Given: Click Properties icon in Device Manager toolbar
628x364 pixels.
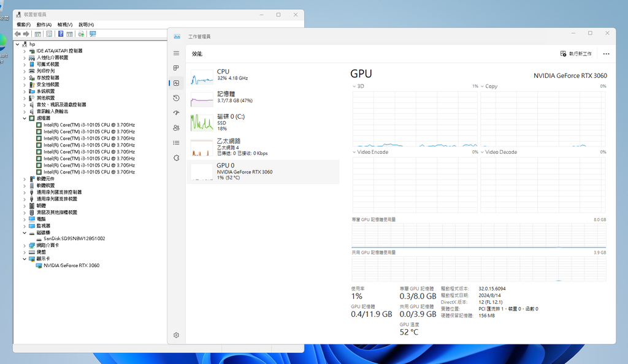Looking at the screenshot, I should pos(49,34).
